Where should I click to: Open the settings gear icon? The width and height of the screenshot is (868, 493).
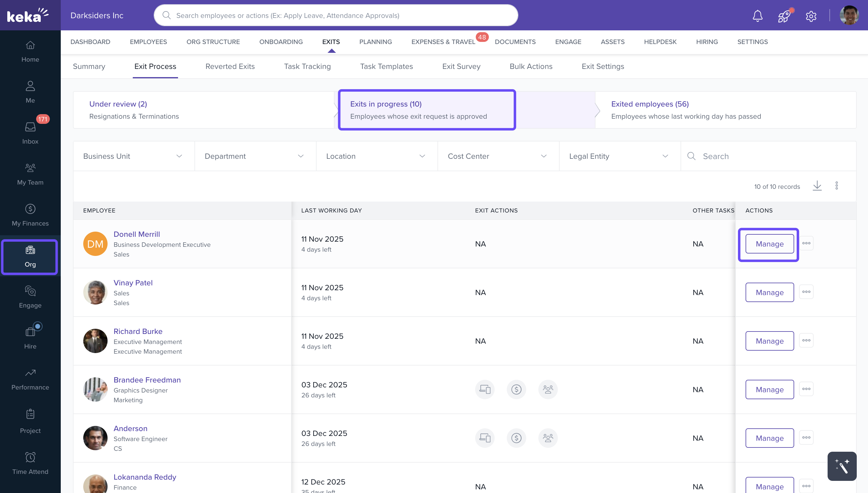tap(811, 16)
